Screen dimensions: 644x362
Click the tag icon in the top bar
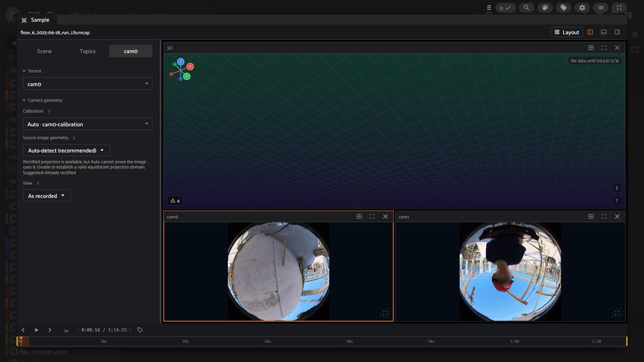[563, 8]
